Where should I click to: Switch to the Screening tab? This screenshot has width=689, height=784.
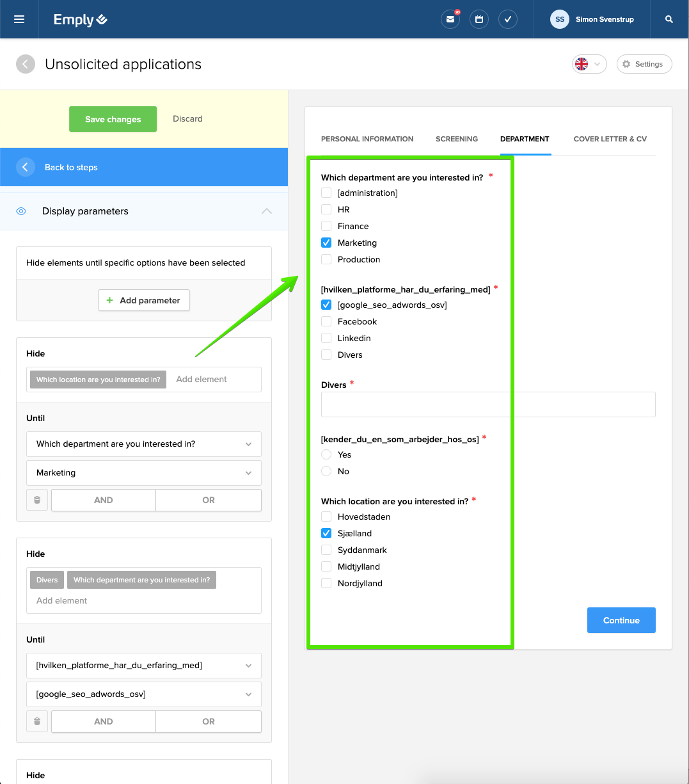[x=457, y=139]
